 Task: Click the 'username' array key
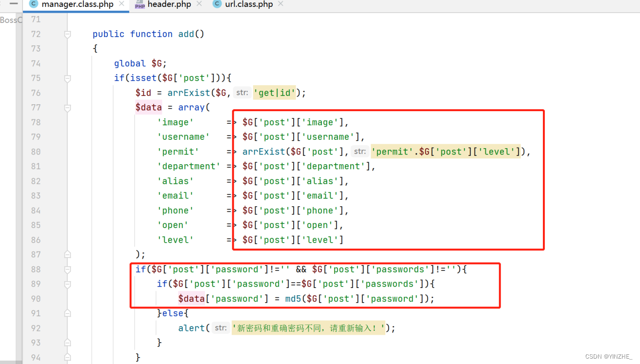pyautogui.click(x=183, y=137)
